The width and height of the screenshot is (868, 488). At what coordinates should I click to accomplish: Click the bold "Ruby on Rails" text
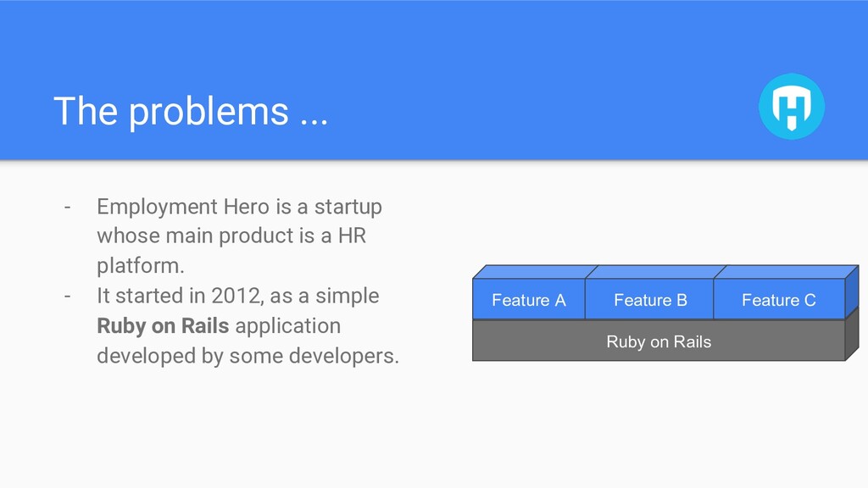pyautogui.click(x=163, y=326)
